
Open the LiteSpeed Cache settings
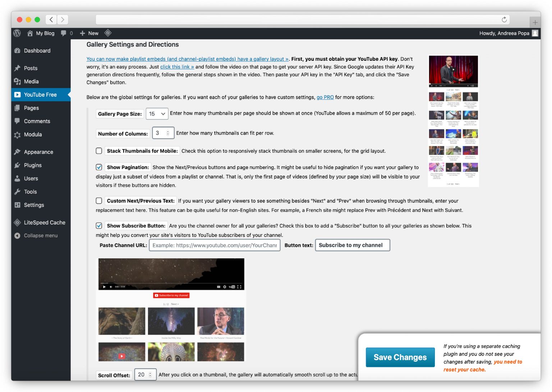click(44, 223)
